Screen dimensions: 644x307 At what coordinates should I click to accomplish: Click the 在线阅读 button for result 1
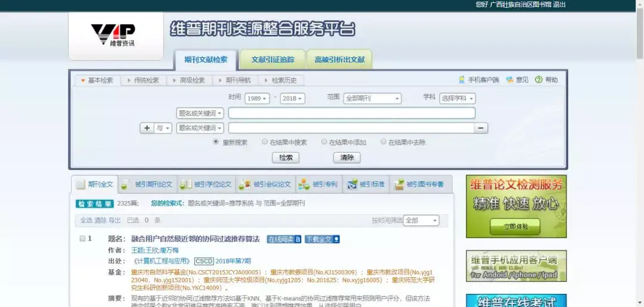(284, 239)
